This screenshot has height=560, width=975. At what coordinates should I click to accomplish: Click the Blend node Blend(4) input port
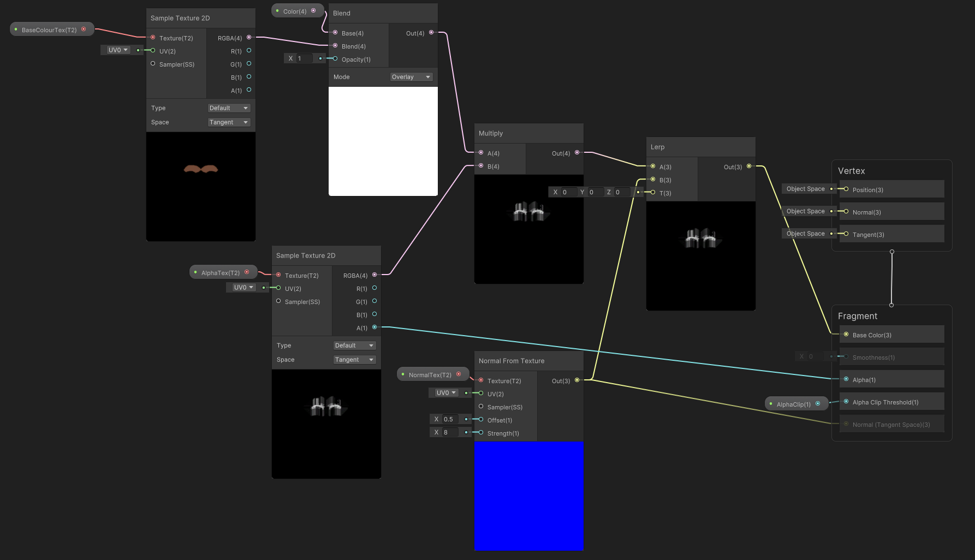pos(335,45)
